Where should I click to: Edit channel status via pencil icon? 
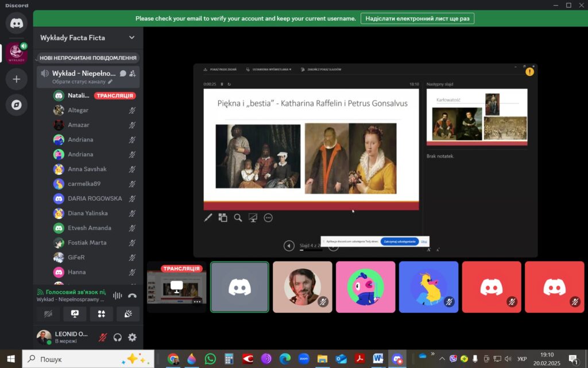110,82
